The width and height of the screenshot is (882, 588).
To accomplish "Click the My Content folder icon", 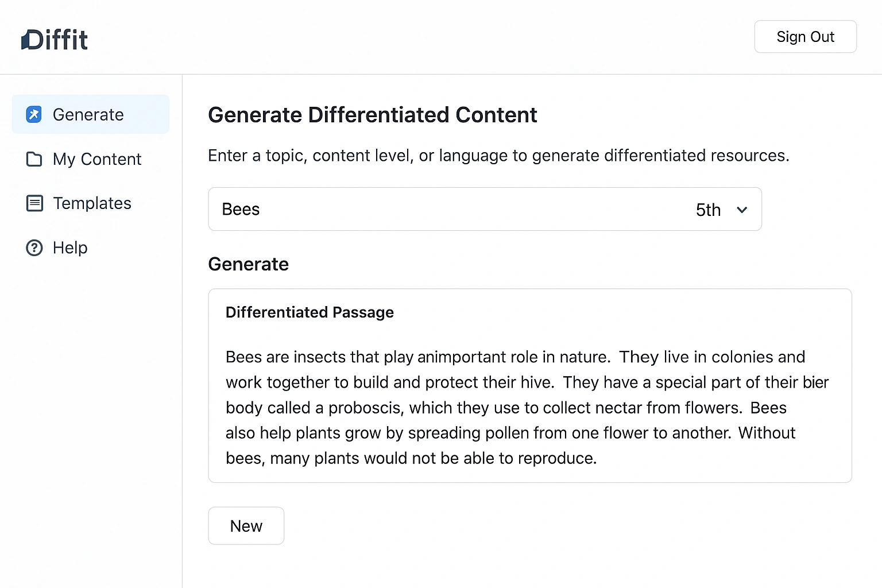I will click(34, 159).
